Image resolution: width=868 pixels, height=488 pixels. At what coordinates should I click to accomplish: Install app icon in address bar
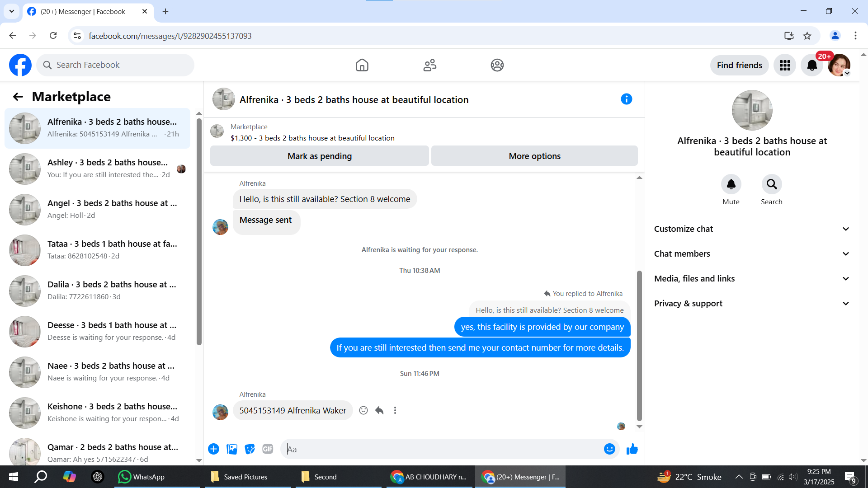pyautogui.click(x=789, y=36)
